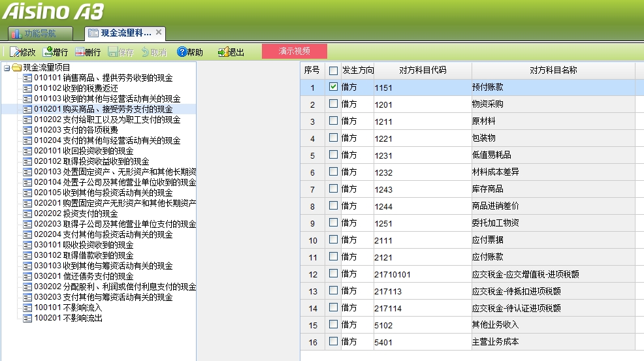644x361 pixels.
Task: Click the 退出 (Exit) toolbar icon
Action: click(x=223, y=52)
